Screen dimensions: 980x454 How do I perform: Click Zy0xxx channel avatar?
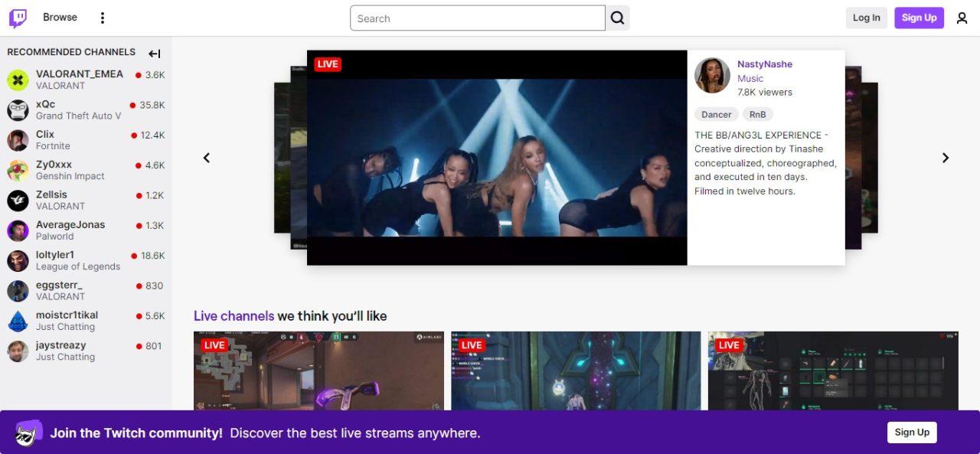pos(18,170)
